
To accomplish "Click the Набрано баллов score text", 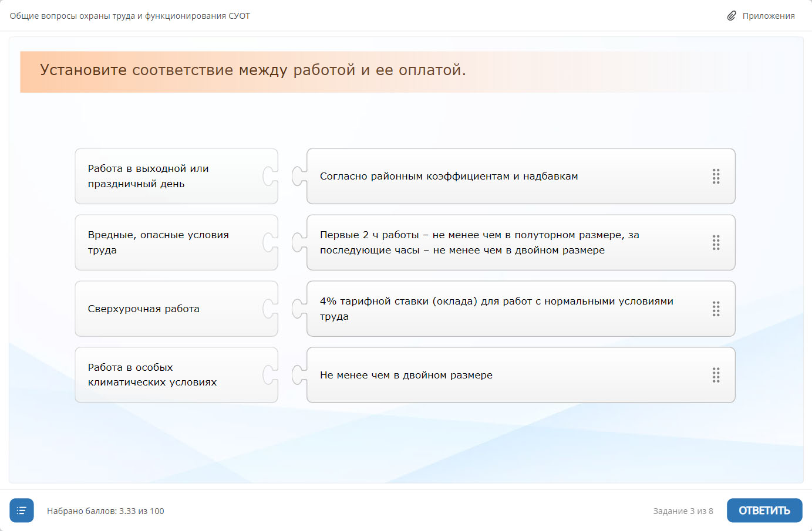I will [x=106, y=511].
